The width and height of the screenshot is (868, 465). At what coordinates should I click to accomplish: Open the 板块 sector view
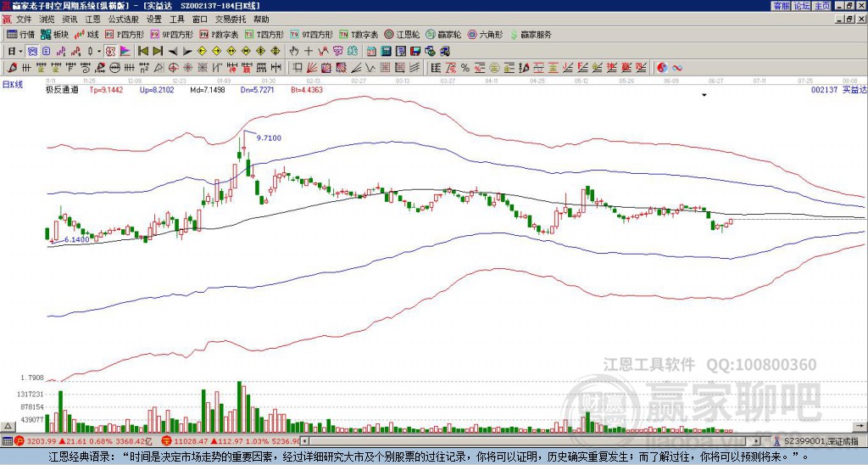coord(54,34)
